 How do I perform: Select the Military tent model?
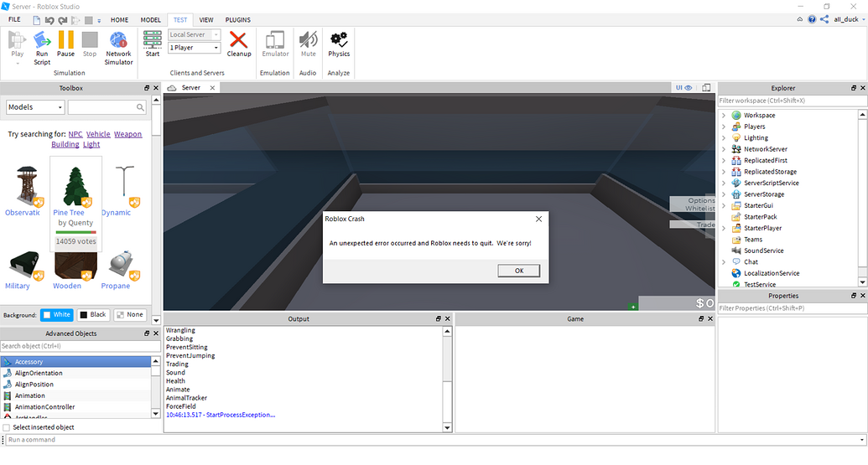[25, 266]
